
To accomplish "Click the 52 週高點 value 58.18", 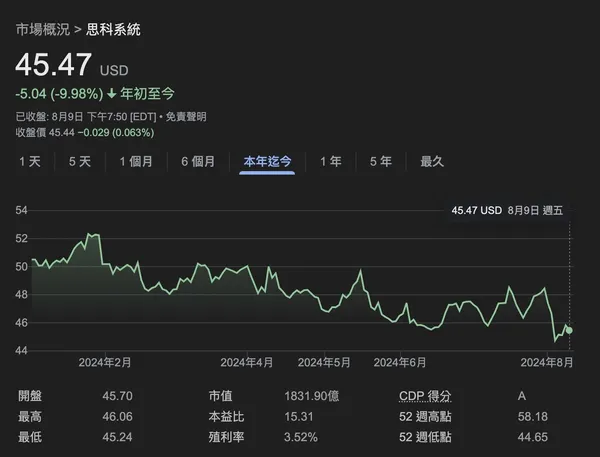I will point(533,416).
